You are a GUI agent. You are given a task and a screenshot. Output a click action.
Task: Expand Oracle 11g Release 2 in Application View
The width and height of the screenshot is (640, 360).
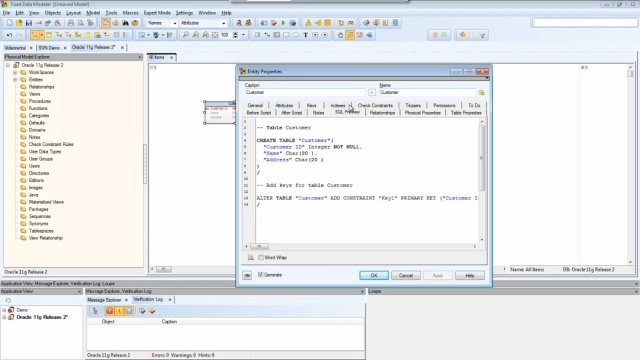tap(4, 317)
